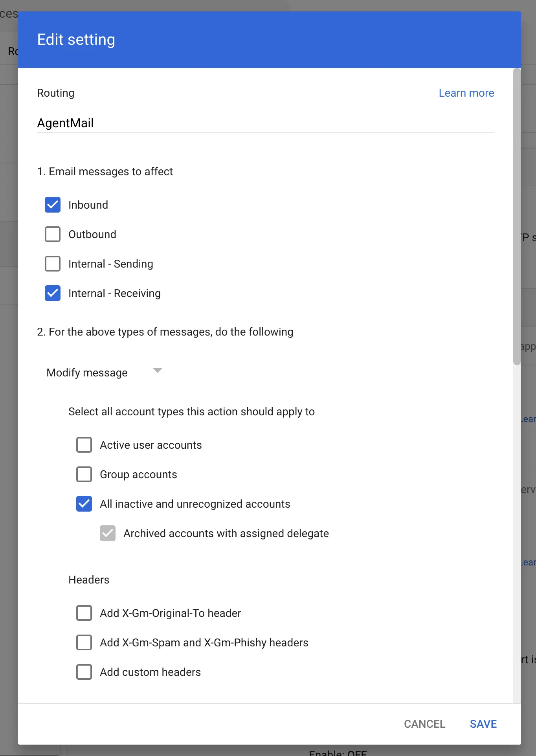Uncheck the Inbound checkbox
536x756 pixels.
point(53,205)
